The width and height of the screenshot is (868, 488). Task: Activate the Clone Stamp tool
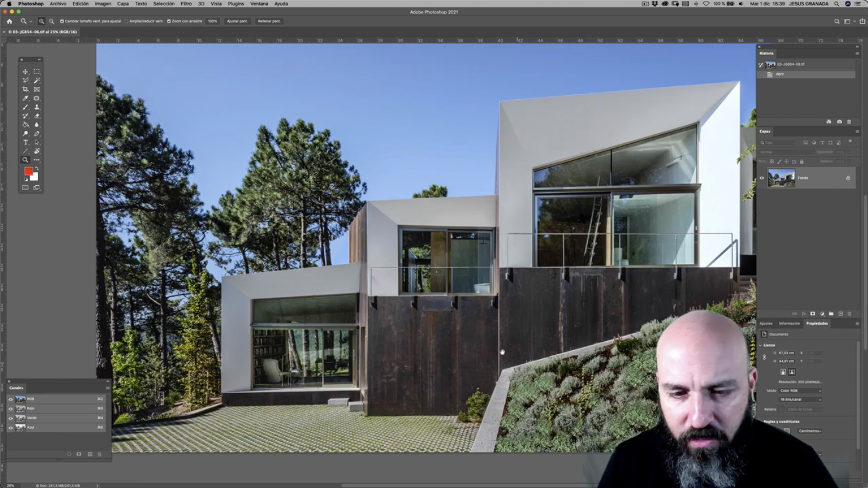(x=36, y=107)
